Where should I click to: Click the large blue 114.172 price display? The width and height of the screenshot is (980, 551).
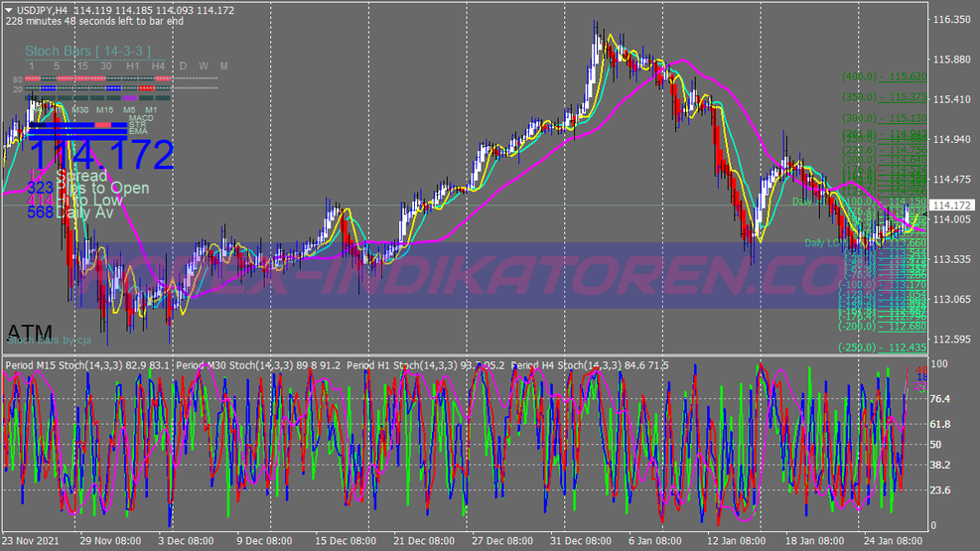(101, 154)
